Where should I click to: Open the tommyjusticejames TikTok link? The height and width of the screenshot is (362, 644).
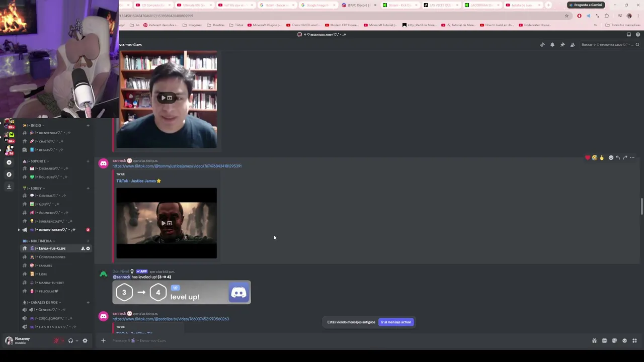pyautogui.click(x=177, y=166)
